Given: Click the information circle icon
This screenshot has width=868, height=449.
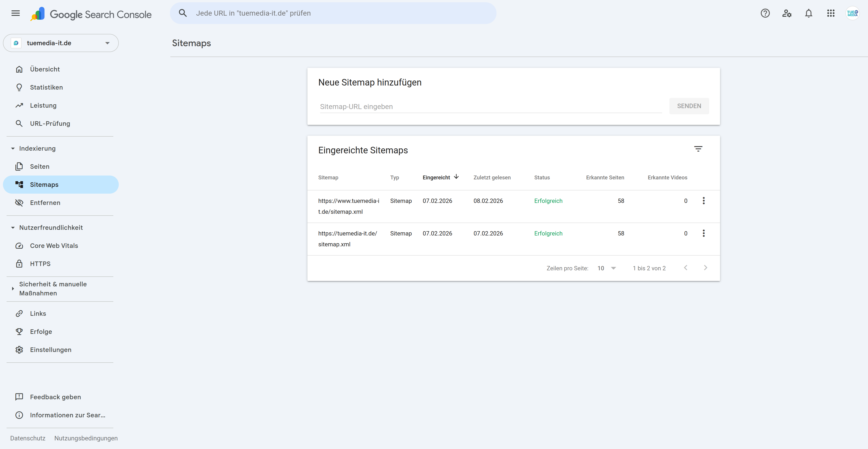Looking at the screenshot, I should (x=19, y=415).
